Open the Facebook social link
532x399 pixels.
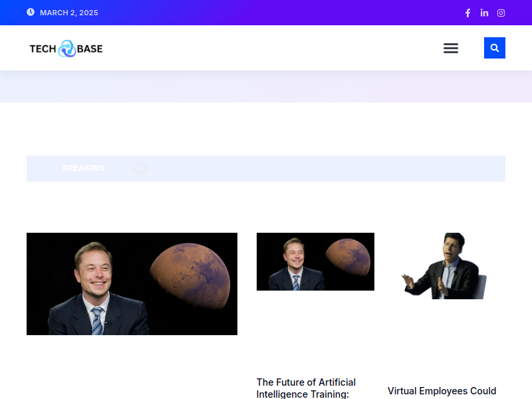point(467,13)
